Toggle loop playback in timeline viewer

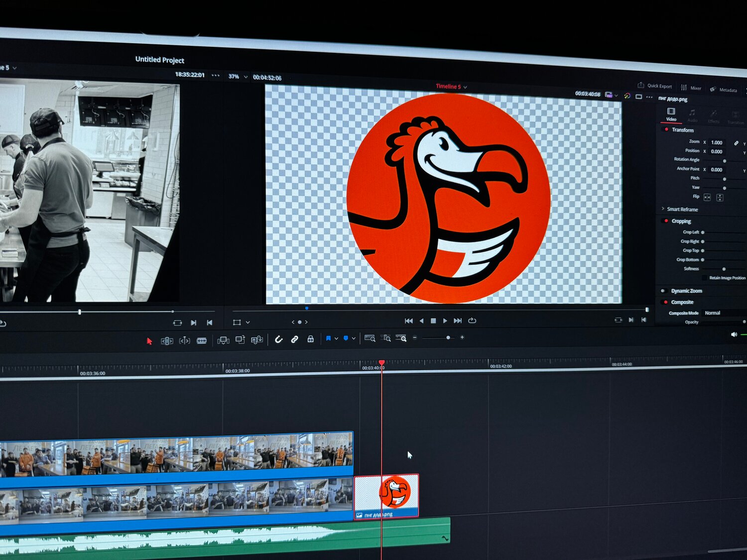point(472,321)
